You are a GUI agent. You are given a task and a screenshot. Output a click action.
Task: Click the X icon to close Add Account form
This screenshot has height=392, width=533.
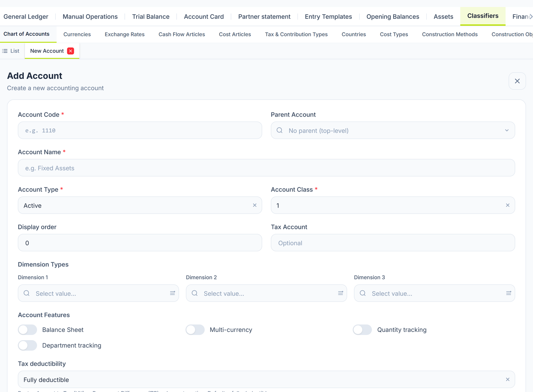[x=517, y=81]
